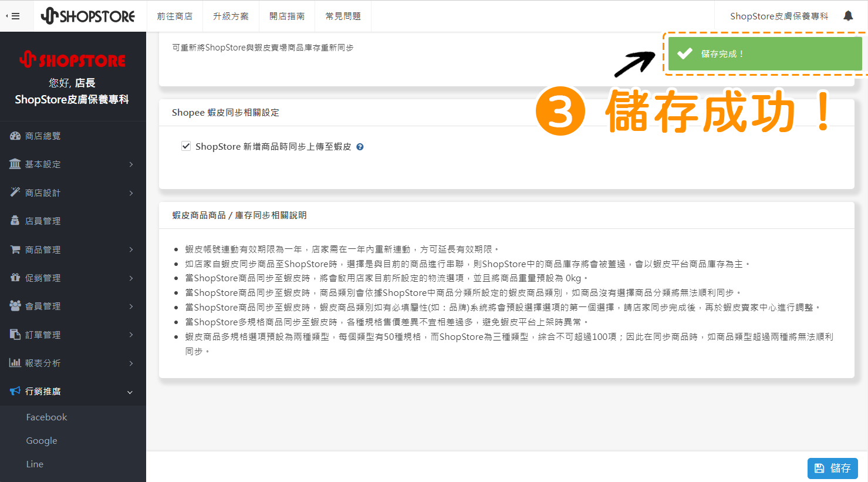Expand 報表分析 submenu chevron

(131, 363)
